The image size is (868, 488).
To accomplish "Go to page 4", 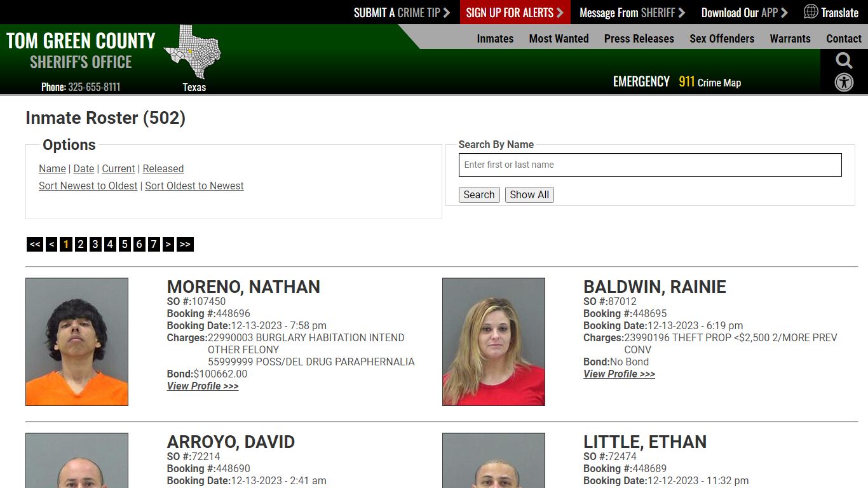I will 110,244.
